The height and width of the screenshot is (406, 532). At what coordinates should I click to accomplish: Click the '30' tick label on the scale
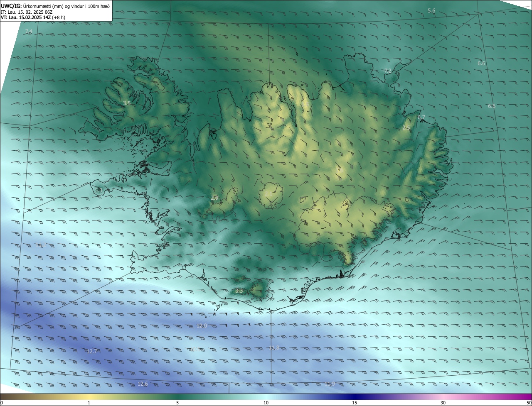(443, 403)
